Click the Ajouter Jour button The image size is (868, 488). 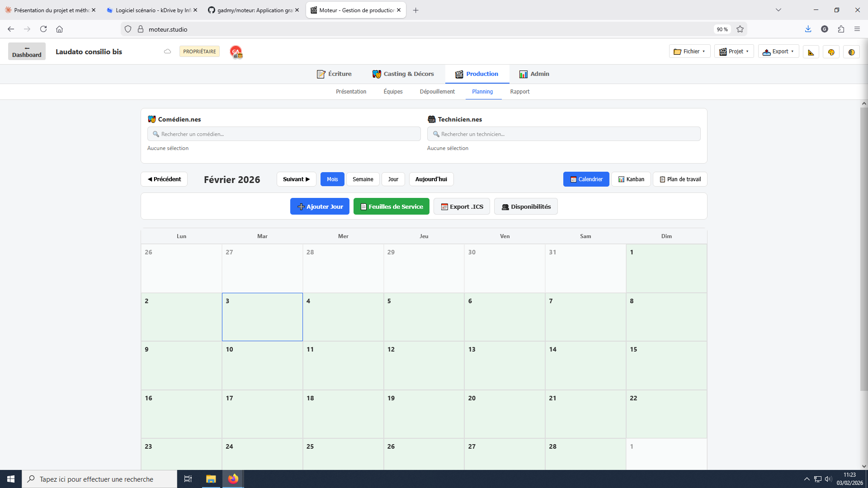pos(320,206)
